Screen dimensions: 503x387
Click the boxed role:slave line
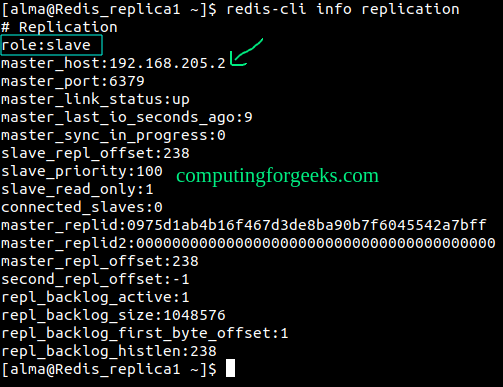point(51,45)
